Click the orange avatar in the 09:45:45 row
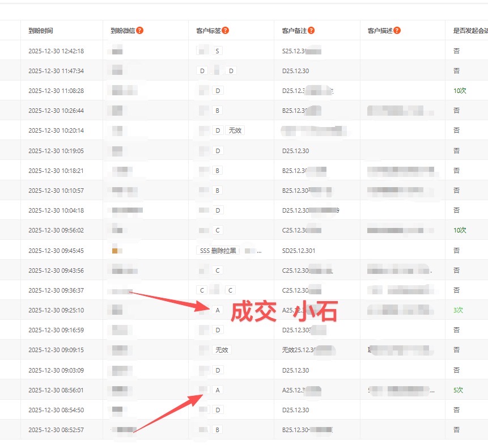 tap(115, 251)
